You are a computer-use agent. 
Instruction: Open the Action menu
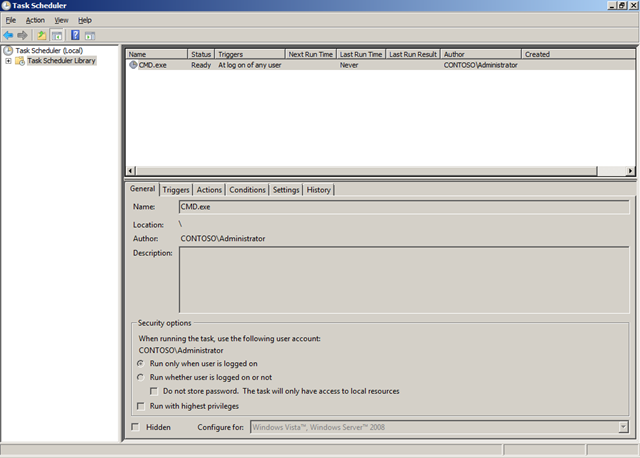[35, 20]
